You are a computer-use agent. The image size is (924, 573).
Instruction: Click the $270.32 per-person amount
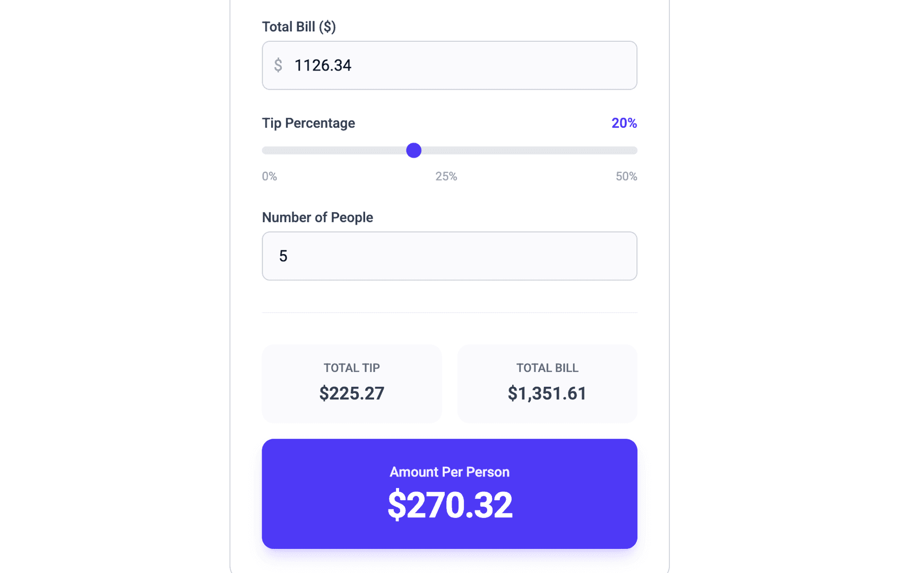coord(450,504)
